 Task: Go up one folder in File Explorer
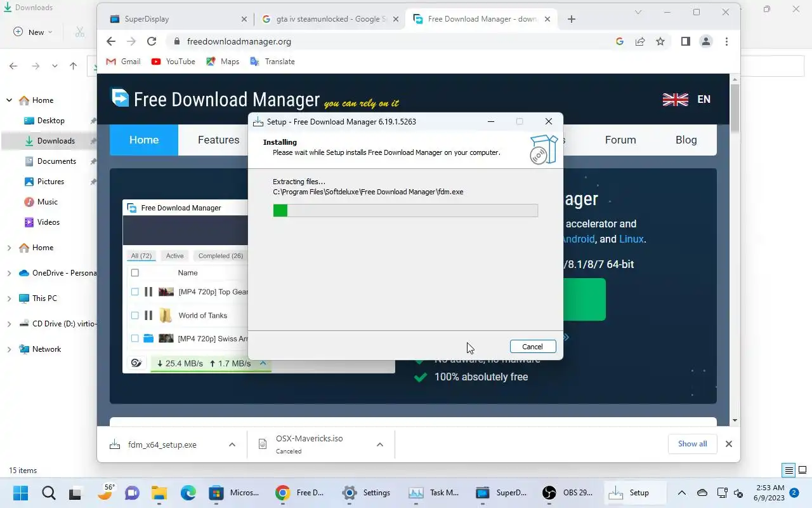(74, 66)
